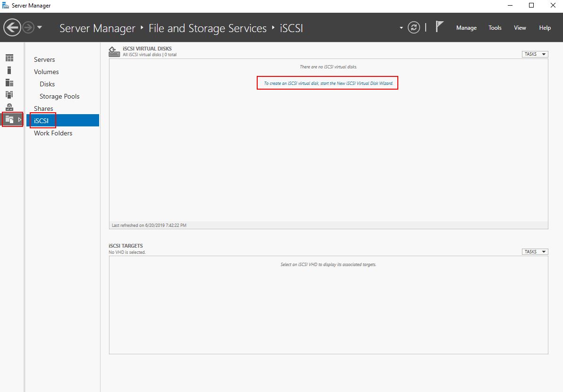Viewport: 563px width, 392px height.
Task: Open the Notifications flag icon
Action: coord(439,27)
